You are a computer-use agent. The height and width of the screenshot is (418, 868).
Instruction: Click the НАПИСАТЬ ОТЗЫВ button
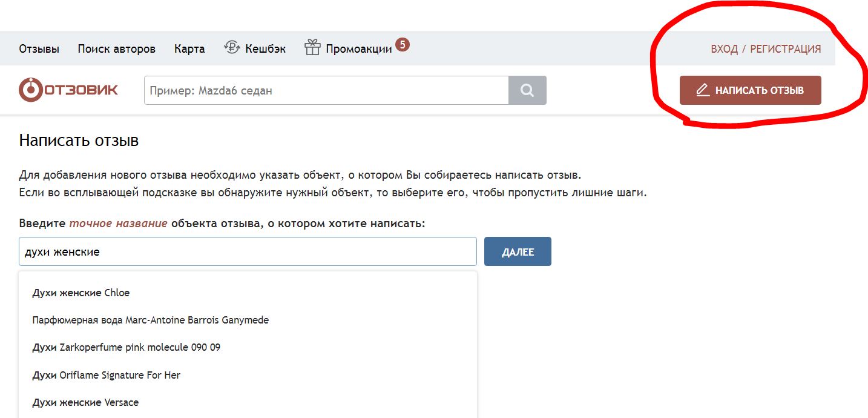click(751, 90)
